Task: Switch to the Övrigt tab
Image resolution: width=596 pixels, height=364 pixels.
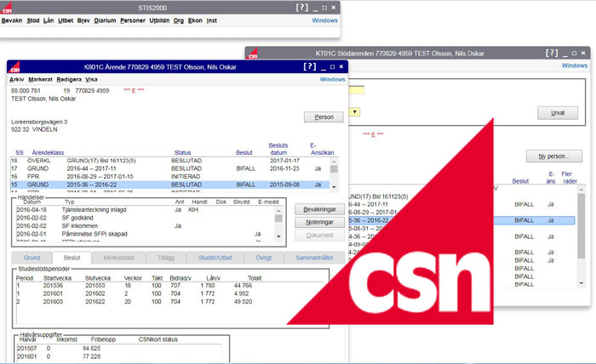Action: click(264, 258)
